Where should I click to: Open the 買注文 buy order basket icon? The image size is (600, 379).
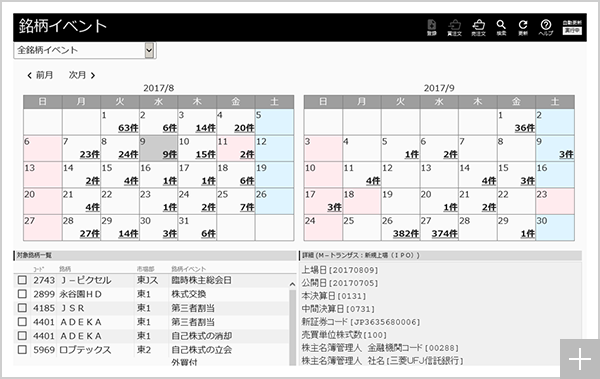(454, 27)
